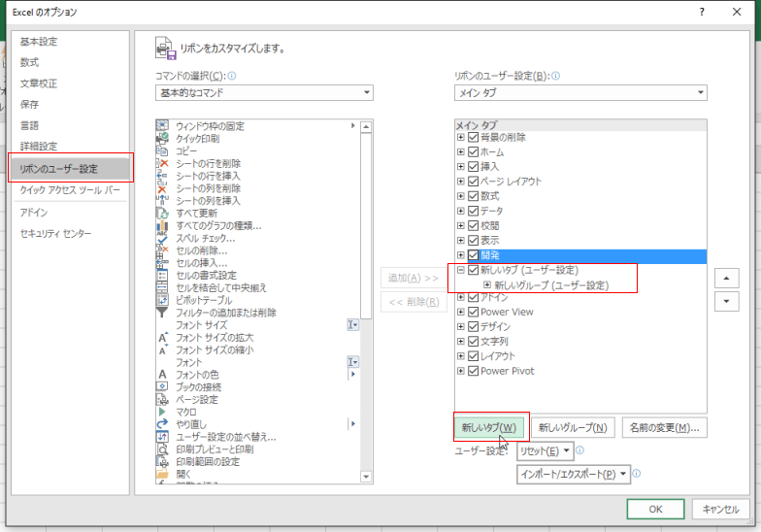This screenshot has height=532, width=761.
Task: Click the Filter funnel (フィルターの追加または削除) icon
Action: point(162,313)
